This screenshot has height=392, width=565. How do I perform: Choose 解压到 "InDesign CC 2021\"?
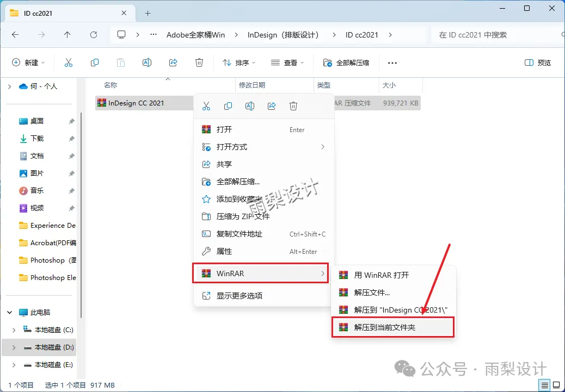394,310
